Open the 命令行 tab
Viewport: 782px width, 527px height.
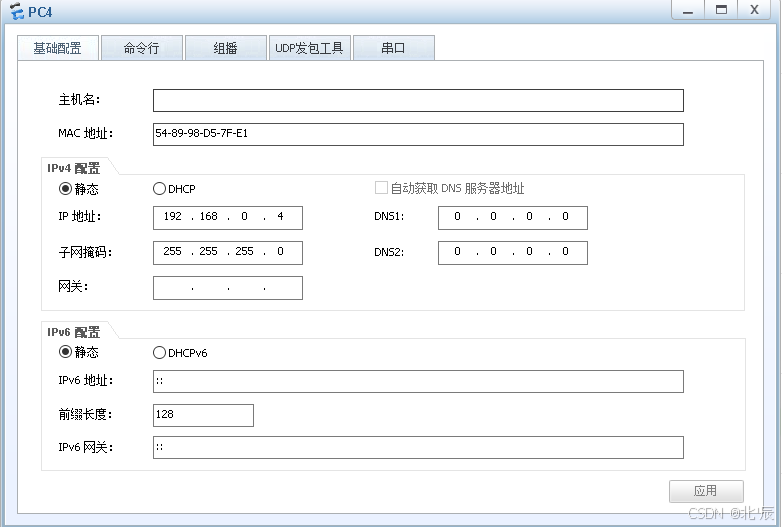pos(142,48)
